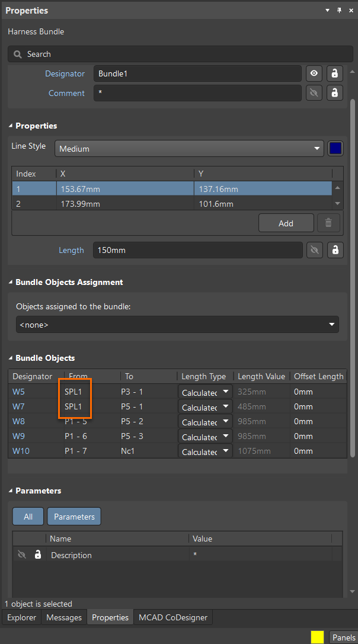This screenshot has width=358, height=644.
Task: Switch to the Explorer tab
Action: pos(22,617)
